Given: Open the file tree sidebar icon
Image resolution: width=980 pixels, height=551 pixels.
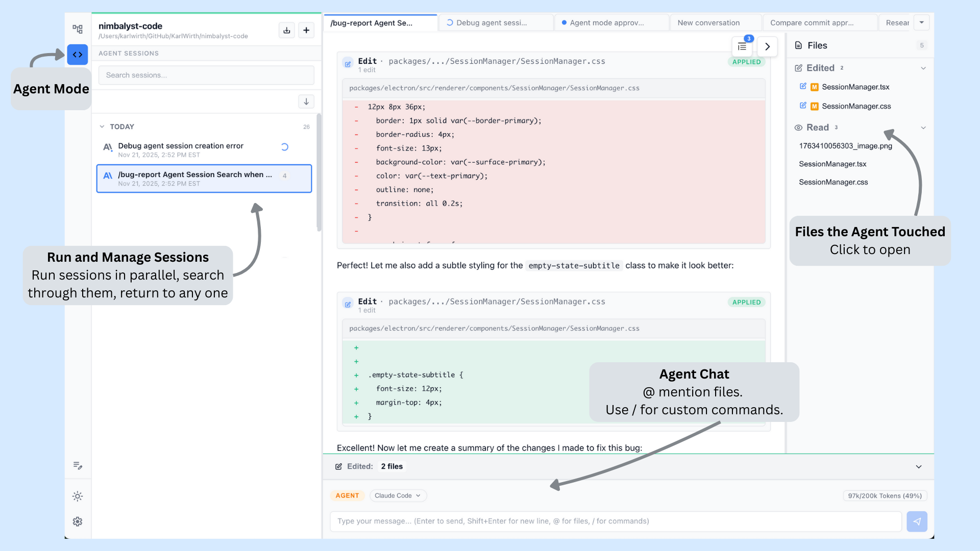Looking at the screenshot, I should (x=78, y=29).
